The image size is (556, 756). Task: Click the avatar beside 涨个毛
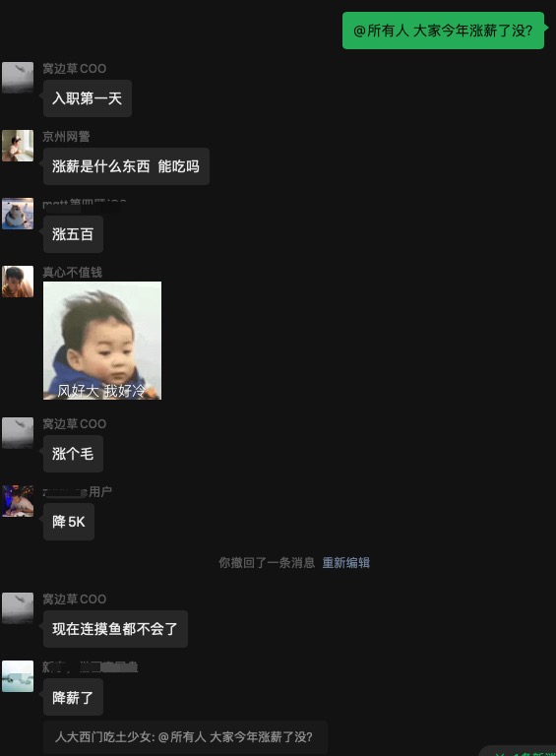point(18,433)
